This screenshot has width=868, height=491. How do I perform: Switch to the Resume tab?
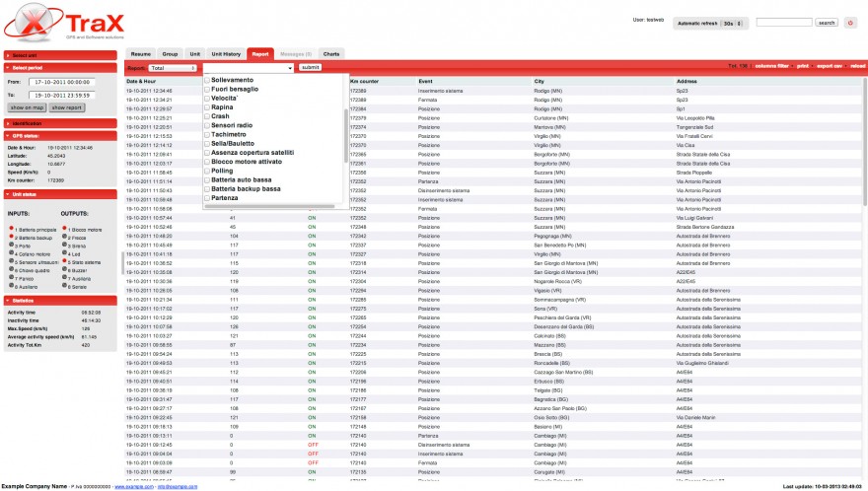click(x=141, y=54)
